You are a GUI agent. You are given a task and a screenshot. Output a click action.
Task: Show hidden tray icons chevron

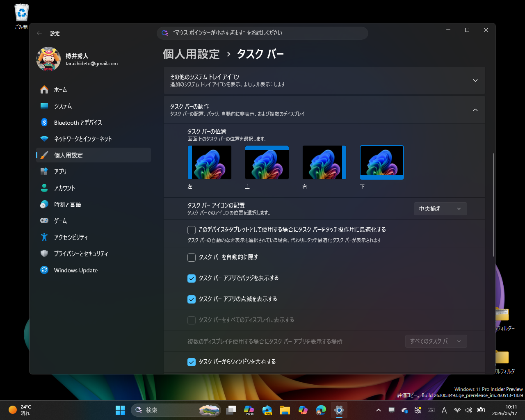[379, 410]
